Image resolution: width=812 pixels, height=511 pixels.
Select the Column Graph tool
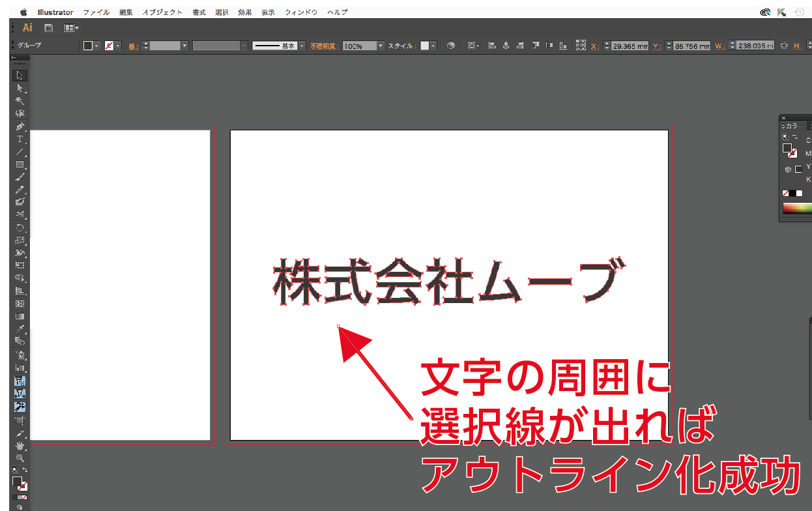[x=20, y=368]
